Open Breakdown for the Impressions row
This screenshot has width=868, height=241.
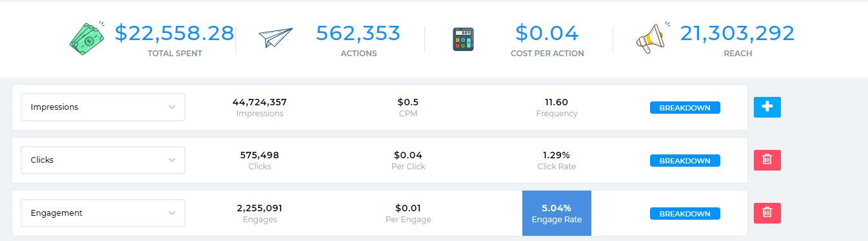pyautogui.click(x=685, y=108)
